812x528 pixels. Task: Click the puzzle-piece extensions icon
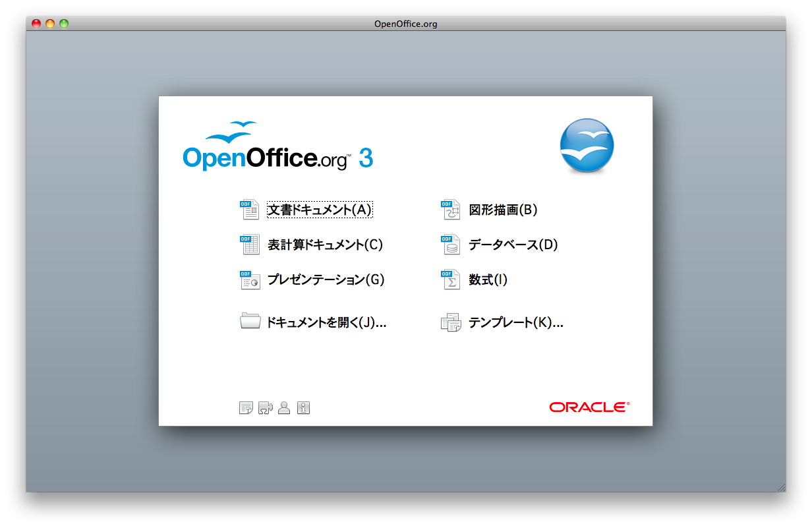click(266, 408)
